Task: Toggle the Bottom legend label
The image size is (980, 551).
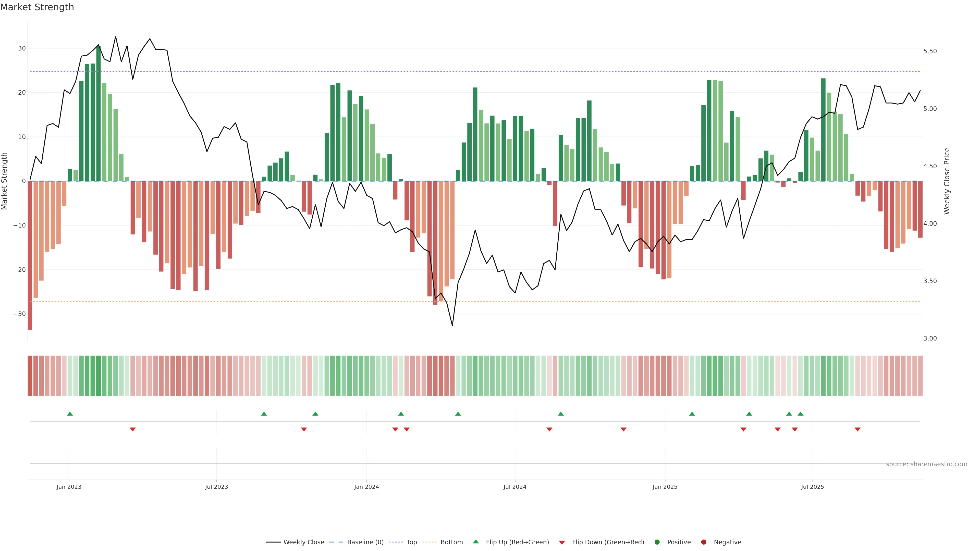Action: click(451, 542)
